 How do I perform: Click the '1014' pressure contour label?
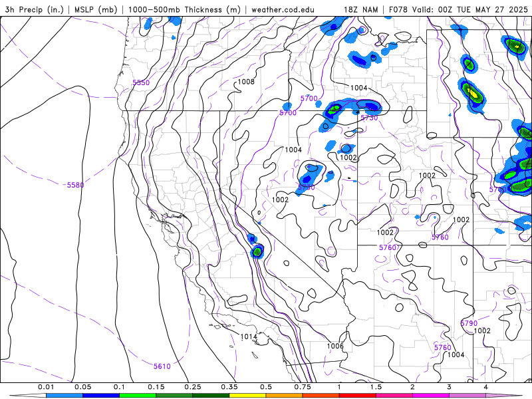point(249,336)
